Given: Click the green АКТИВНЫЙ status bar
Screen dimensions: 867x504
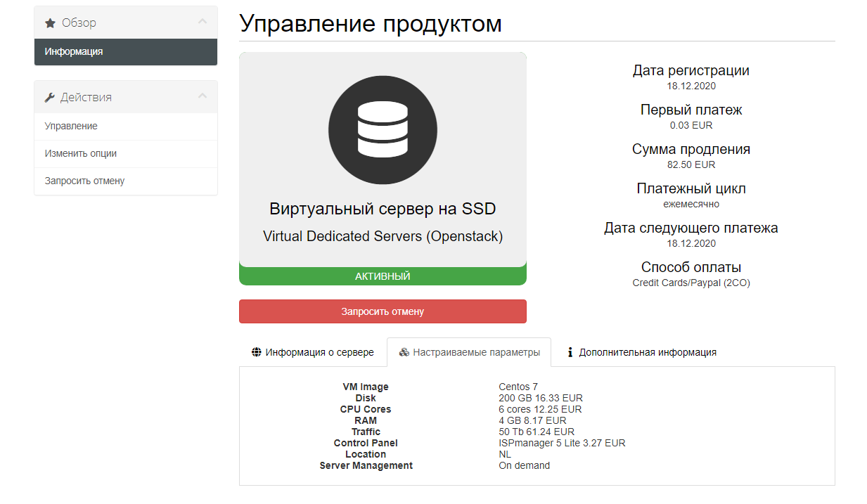Looking at the screenshot, I should coord(383,276).
